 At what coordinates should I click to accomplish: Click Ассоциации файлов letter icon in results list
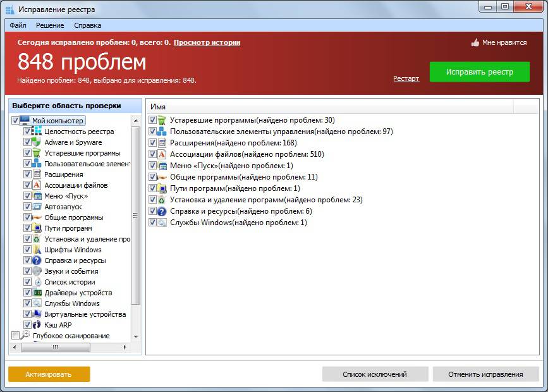pyautogui.click(x=161, y=154)
